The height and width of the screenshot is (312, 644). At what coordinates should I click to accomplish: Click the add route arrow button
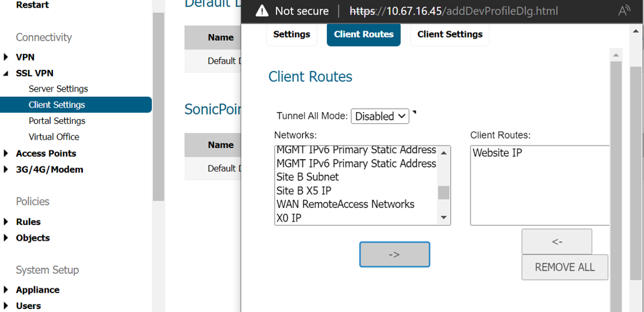pos(394,254)
